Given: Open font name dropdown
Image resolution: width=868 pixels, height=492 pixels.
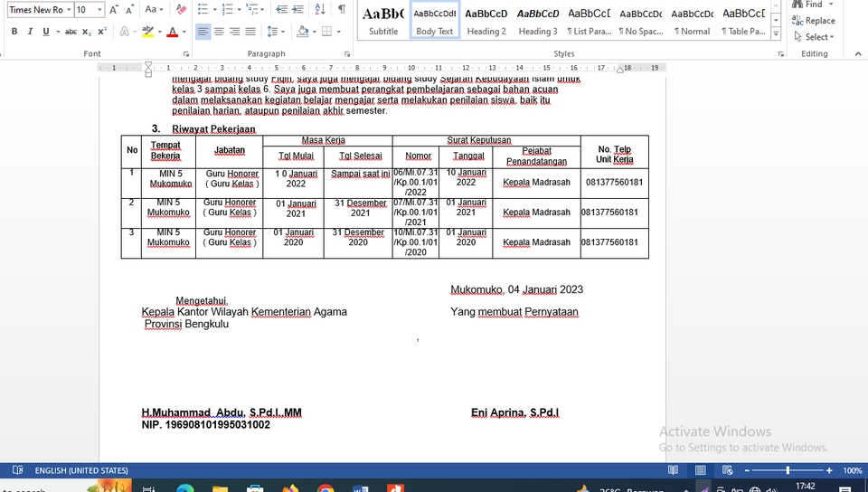Looking at the screenshot, I should (69, 9).
